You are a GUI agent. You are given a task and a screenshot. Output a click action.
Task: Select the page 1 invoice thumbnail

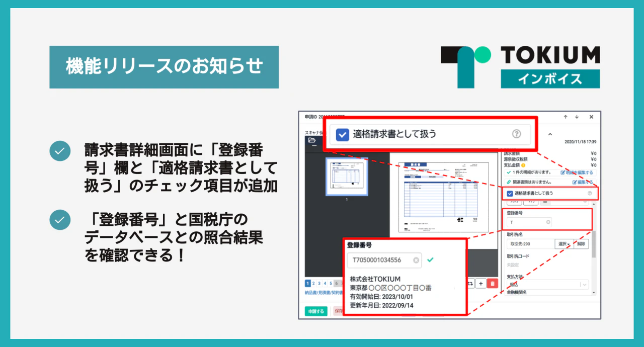(347, 177)
